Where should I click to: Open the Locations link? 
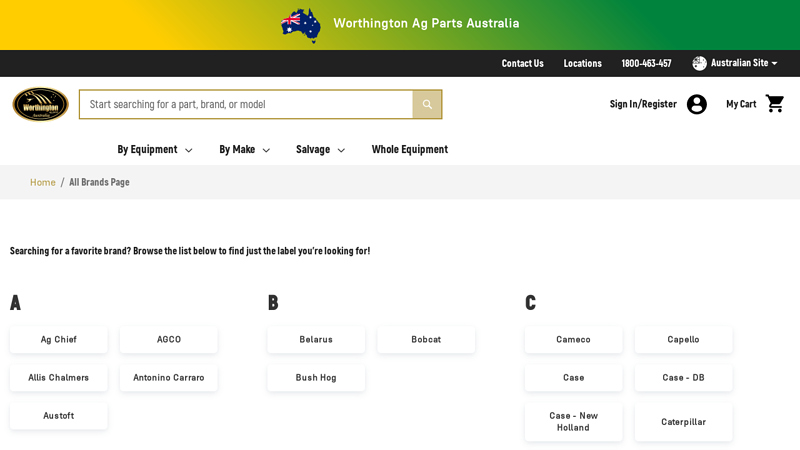pos(583,63)
